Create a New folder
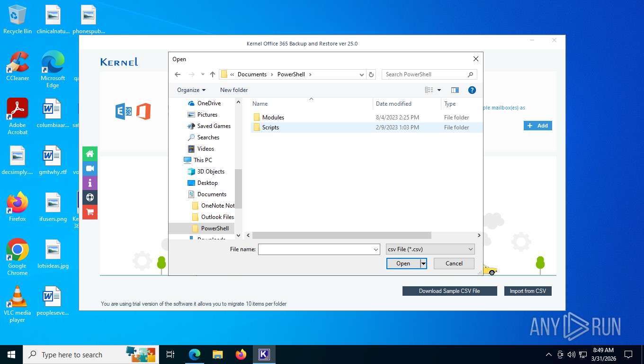 [x=234, y=90]
